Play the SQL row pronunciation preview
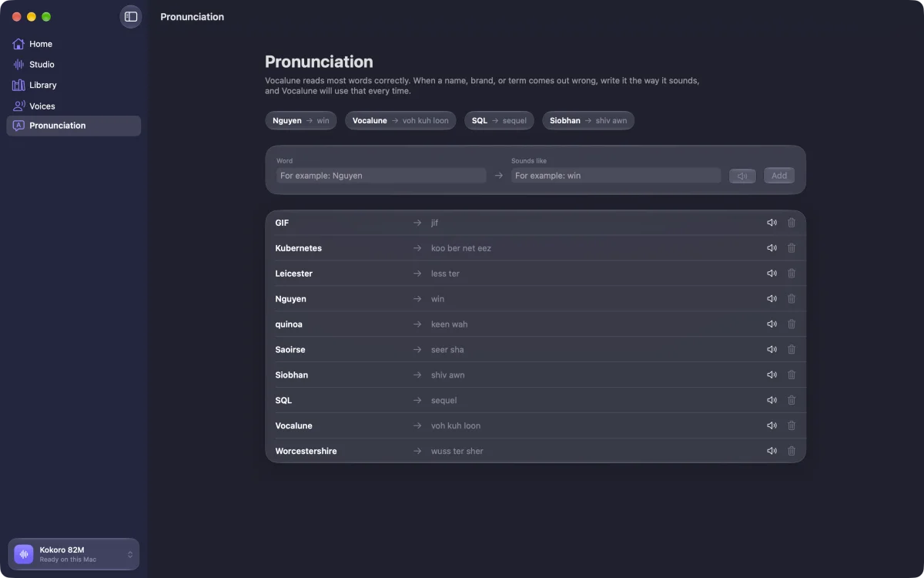This screenshot has height=578, width=924. point(772,401)
